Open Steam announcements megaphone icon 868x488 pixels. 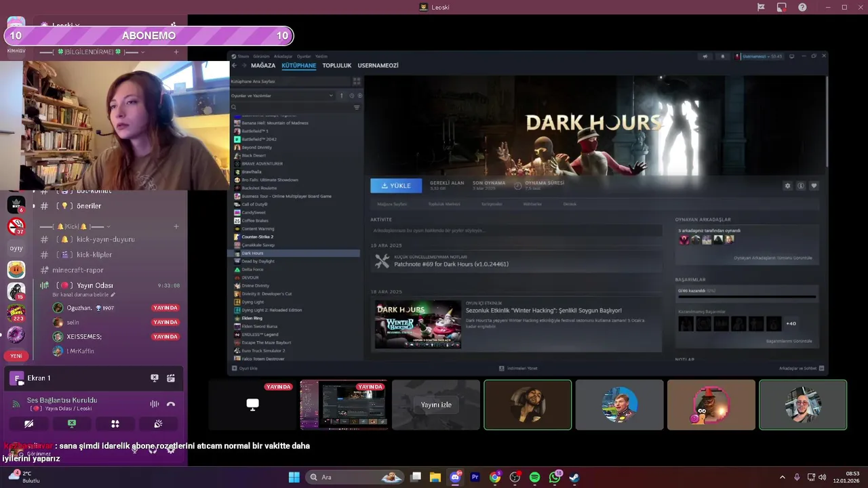706,56
